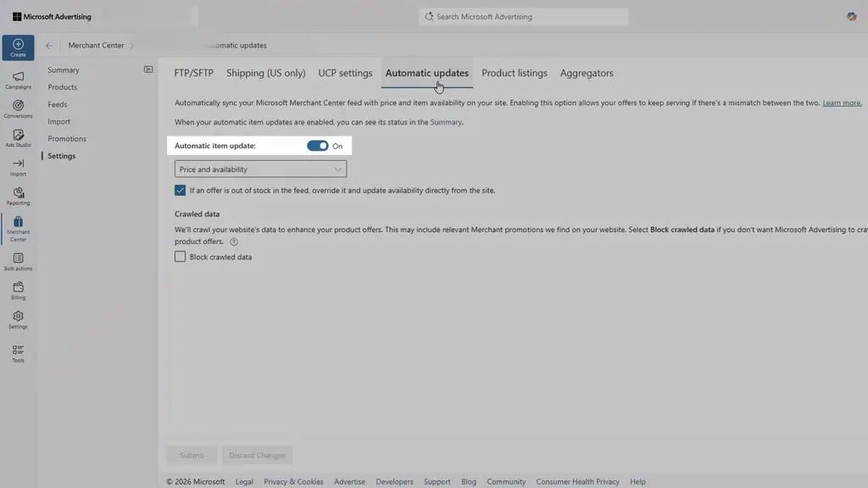Click the Crawled data help question icon
This screenshot has height=488, width=868.
[234, 241]
